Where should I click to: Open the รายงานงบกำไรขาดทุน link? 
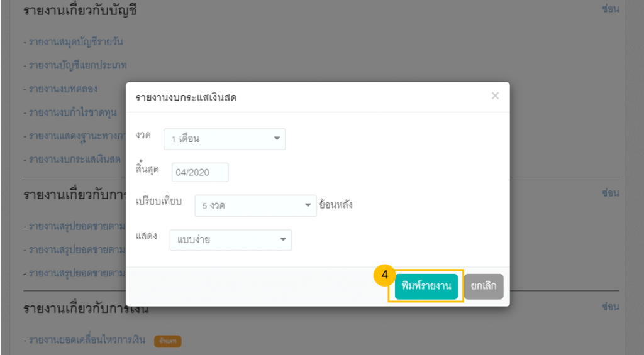(x=73, y=113)
